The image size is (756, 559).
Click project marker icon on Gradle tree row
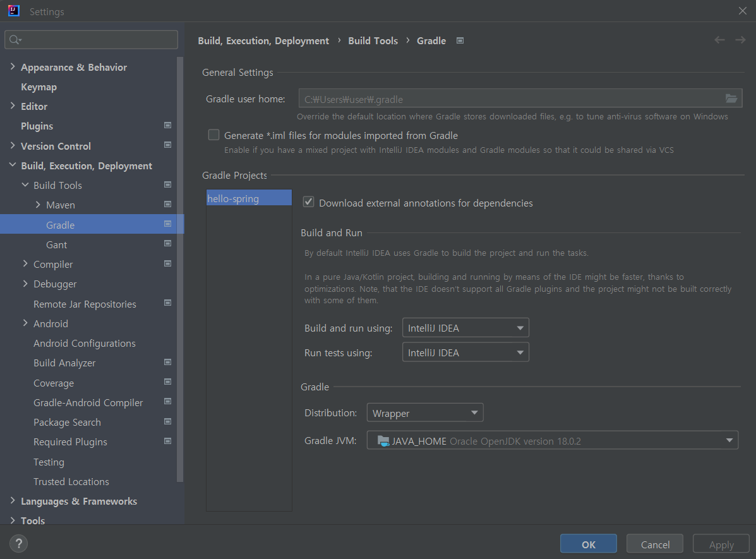tap(168, 224)
